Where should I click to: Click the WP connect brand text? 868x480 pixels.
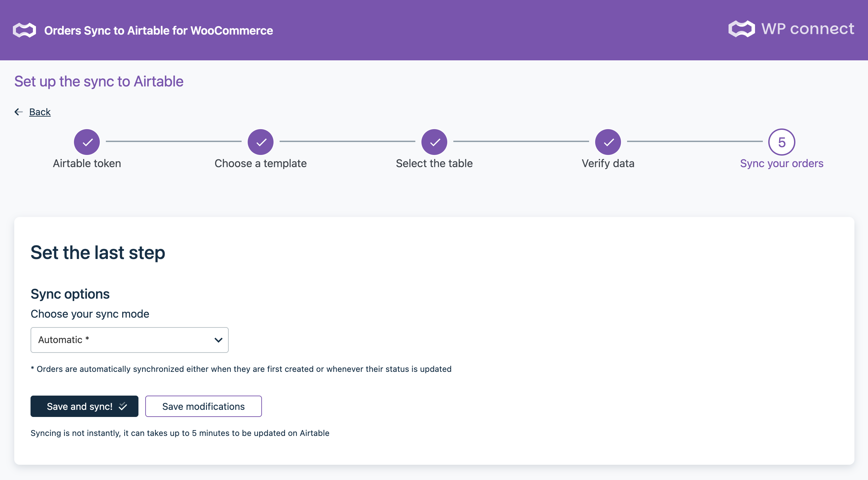808,29
